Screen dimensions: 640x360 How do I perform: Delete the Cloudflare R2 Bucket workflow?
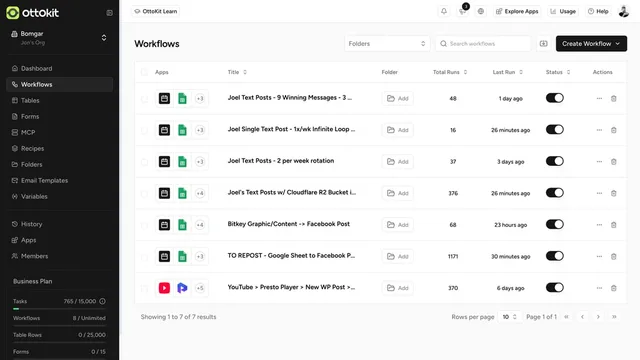613,193
